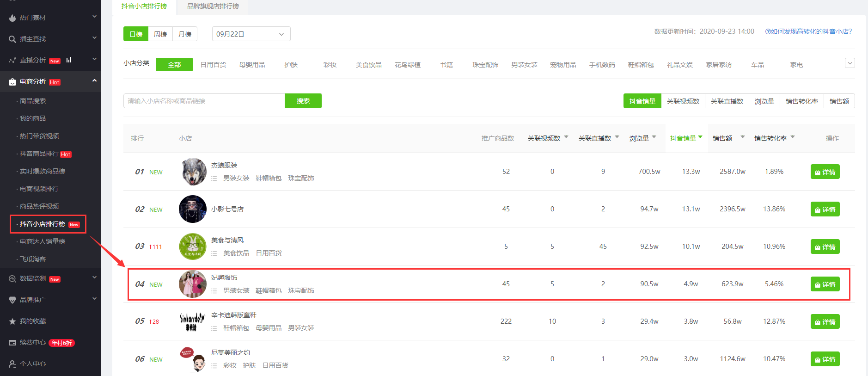Switch to 周榜 weekly ranking
Image resolution: width=868 pixels, height=376 pixels.
pos(160,34)
